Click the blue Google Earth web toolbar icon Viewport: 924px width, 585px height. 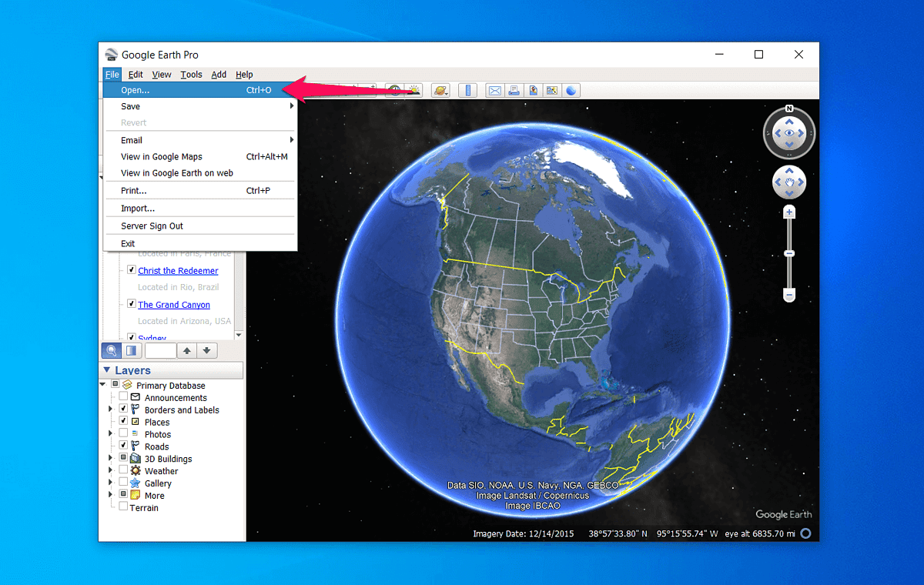tap(571, 91)
